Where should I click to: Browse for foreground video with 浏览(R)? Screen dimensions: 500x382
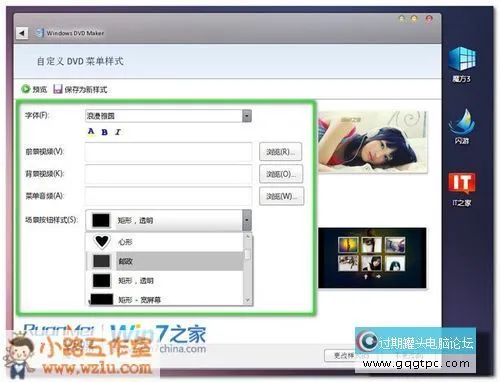281,152
